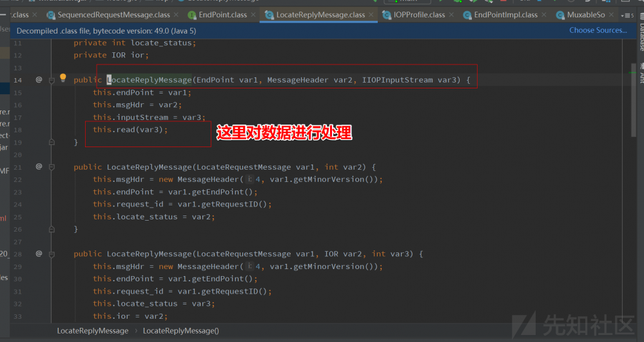The image size is (644, 342).
Task: Click line number 18 in the gutter
Action: pos(17,130)
